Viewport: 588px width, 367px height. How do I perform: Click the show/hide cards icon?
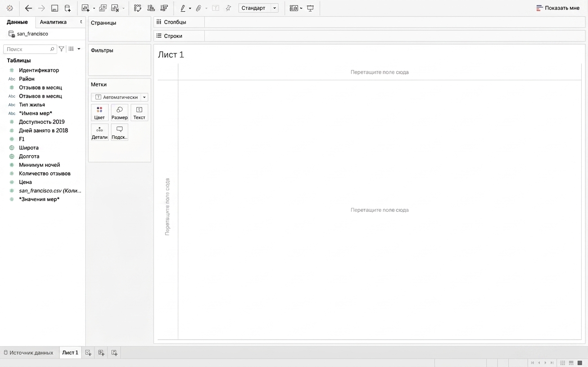pyautogui.click(x=294, y=8)
